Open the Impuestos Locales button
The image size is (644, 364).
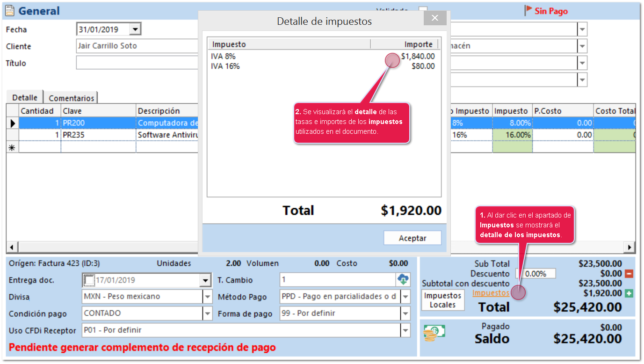click(443, 300)
